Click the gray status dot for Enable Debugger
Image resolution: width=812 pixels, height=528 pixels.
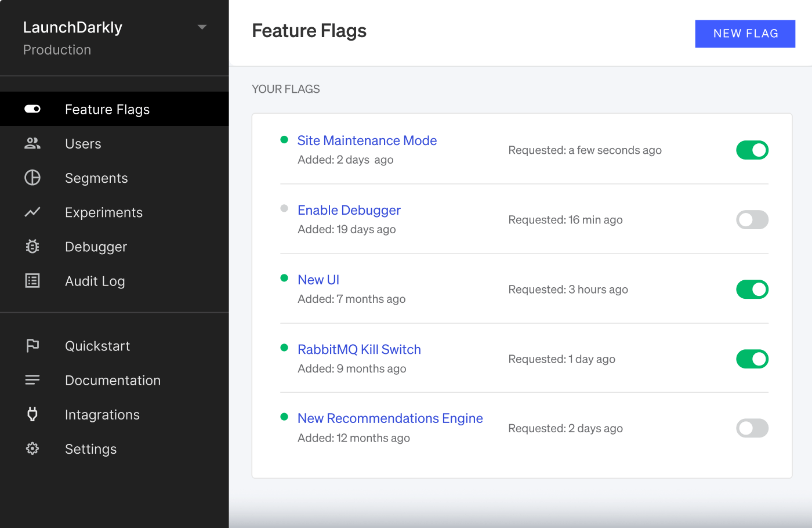pyautogui.click(x=284, y=208)
